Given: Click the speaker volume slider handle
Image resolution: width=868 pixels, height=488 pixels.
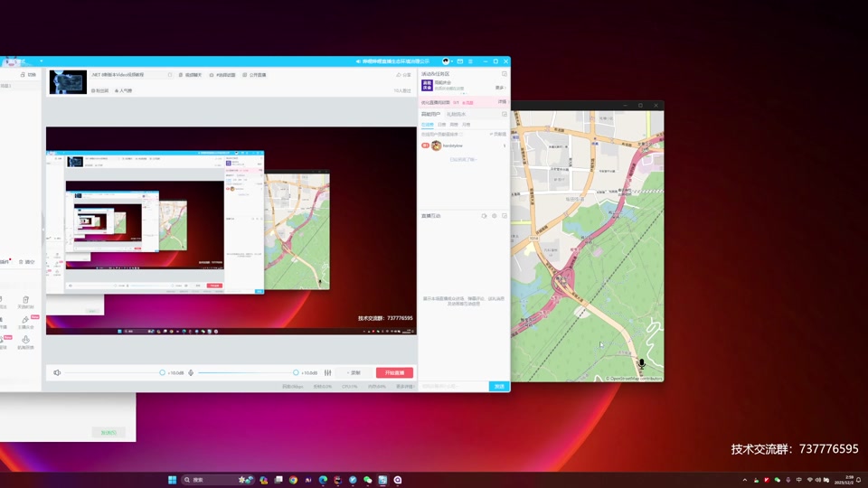Looking at the screenshot, I should (x=162, y=373).
